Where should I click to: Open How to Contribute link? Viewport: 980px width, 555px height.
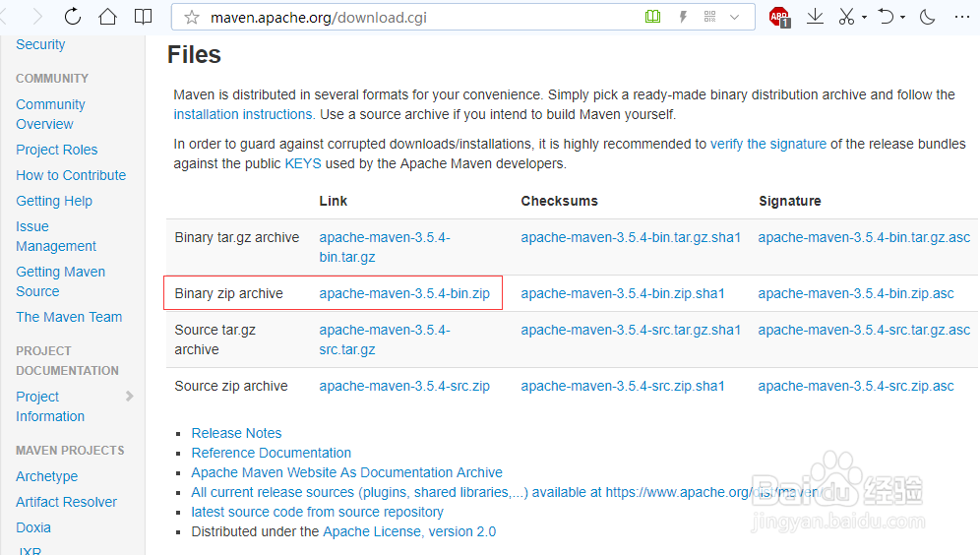pos(71,175)
